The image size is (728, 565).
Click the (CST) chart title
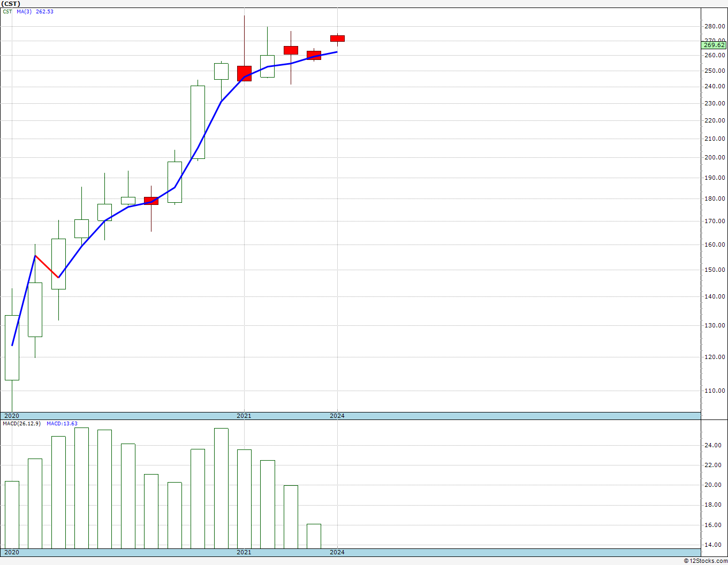coord(11,4)
